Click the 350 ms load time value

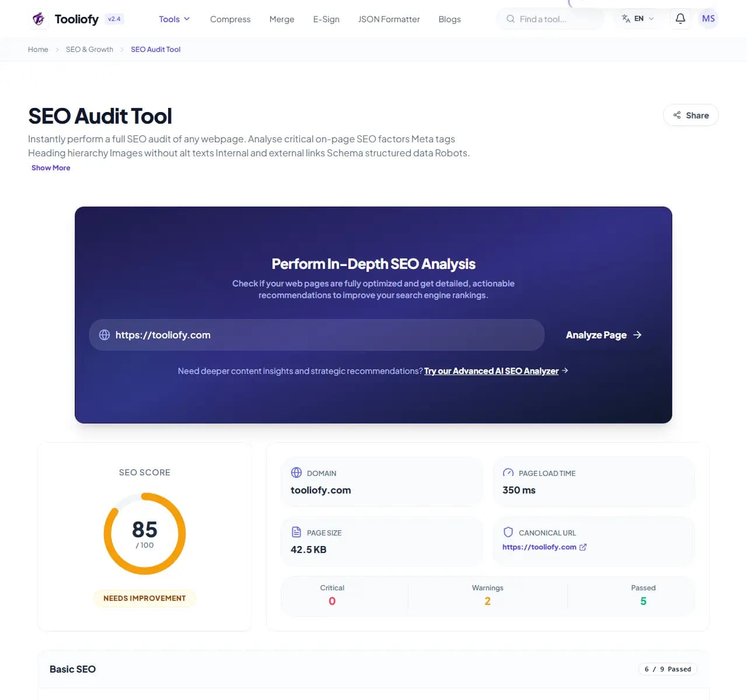click(519, 490)
